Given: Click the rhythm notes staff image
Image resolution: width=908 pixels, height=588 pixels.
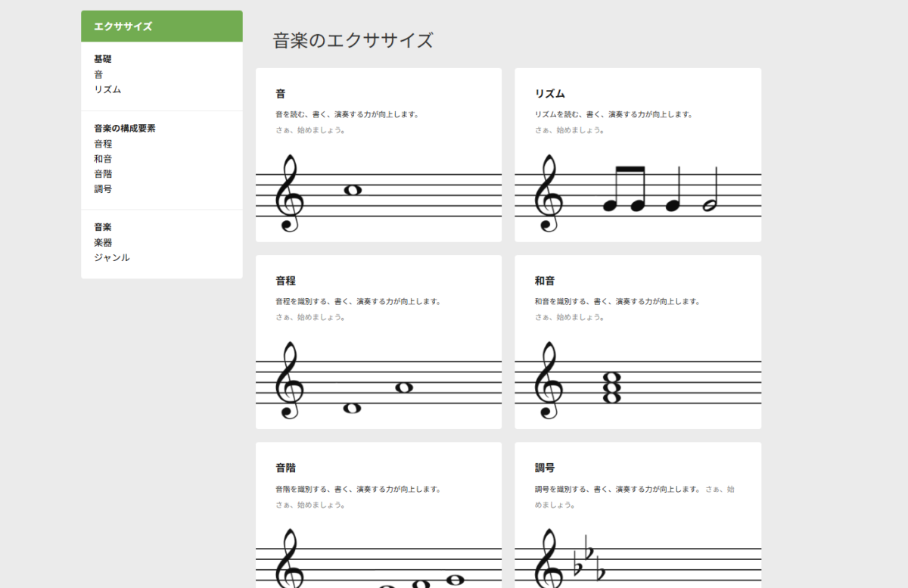Looking at the screenshot, I should 638,193.
